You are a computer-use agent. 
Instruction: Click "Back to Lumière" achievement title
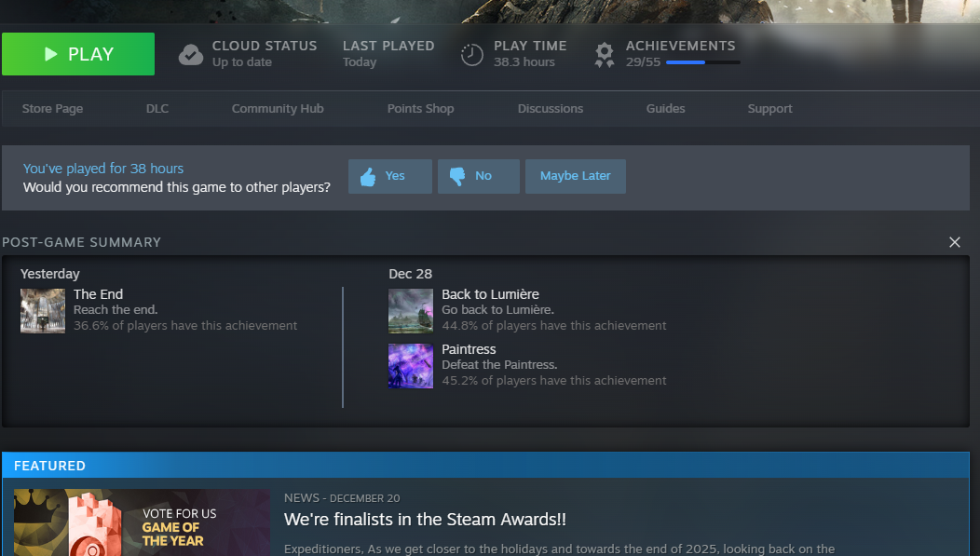(490, 294)
